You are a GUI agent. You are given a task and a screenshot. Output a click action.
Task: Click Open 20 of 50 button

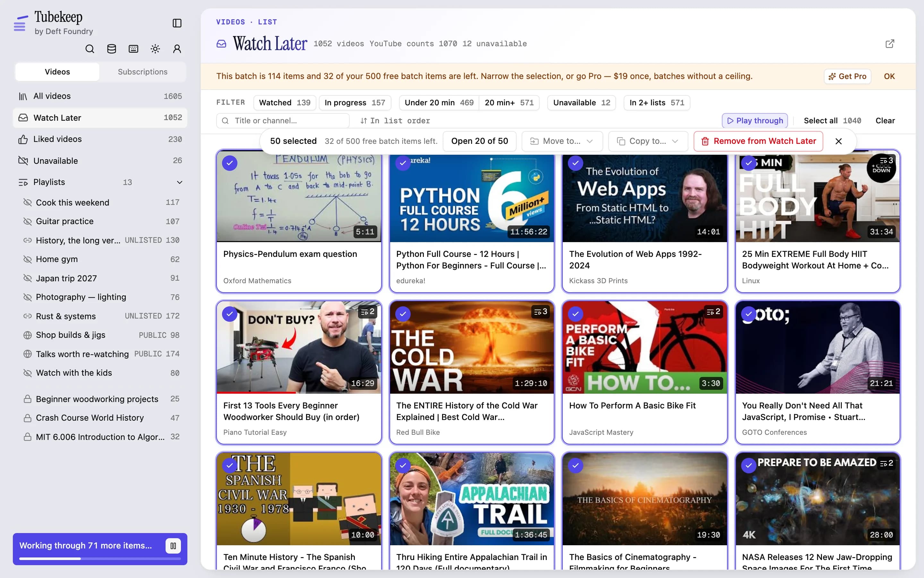pyautogui.click(x=480, y=141)
